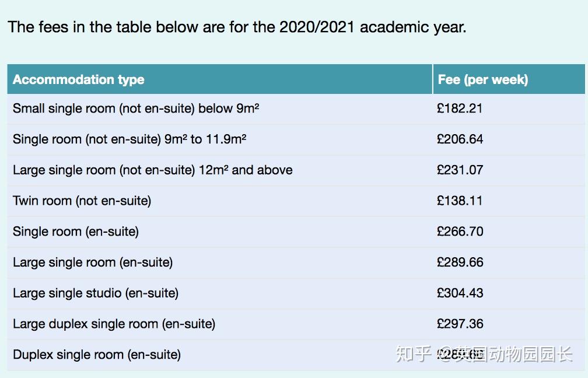
Task: Click the "Duplex single room (en-suite)" row label
Action: point(97,355)
